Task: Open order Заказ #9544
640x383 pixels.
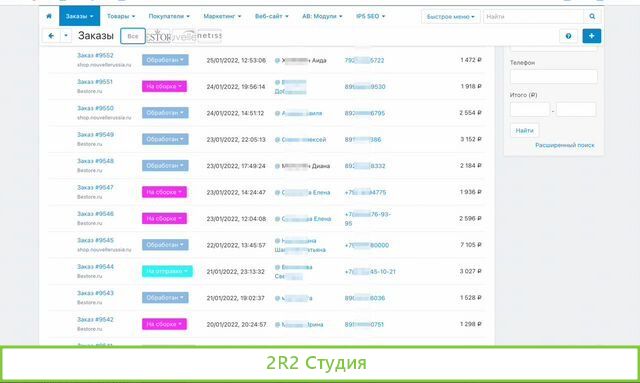Action: pyautogui.click(x=95, y=267)
